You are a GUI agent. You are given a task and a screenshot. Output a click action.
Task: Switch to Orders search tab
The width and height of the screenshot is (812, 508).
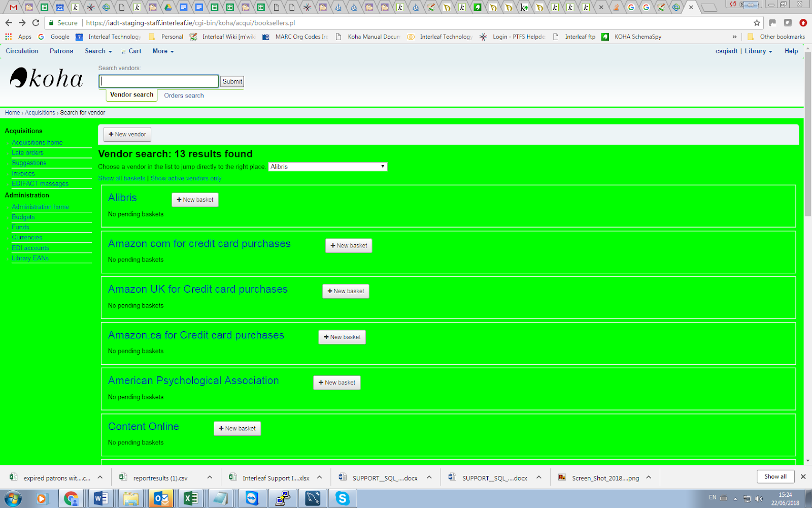[184, 96]
